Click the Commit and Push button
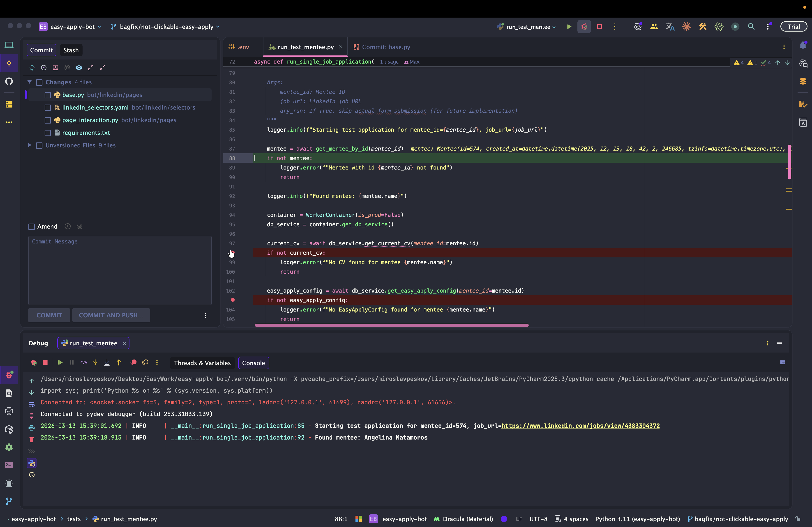The image size is (812, 527). 111,315
